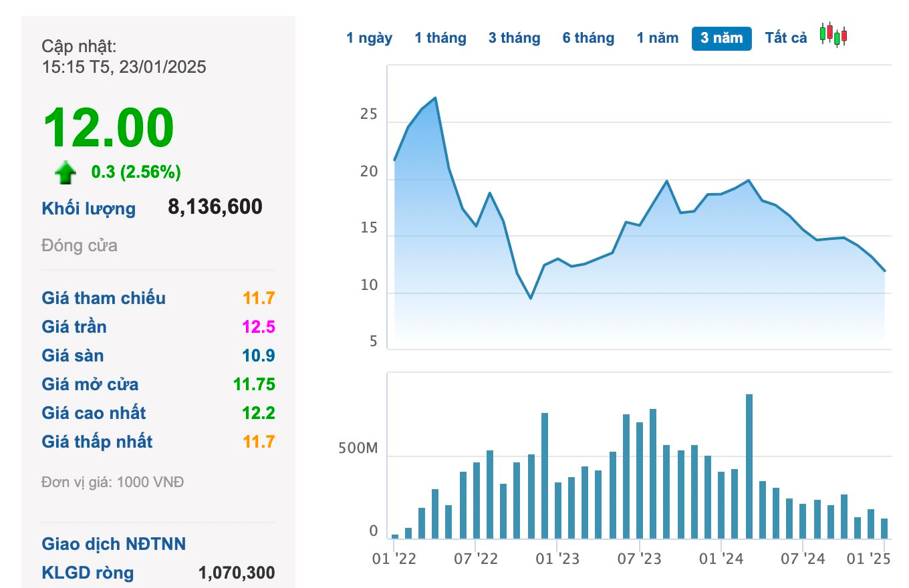This screenshot has height=588, width=909.
Task: Click the '07 '24' x-axis label
Action: click(x=803, y=559)
